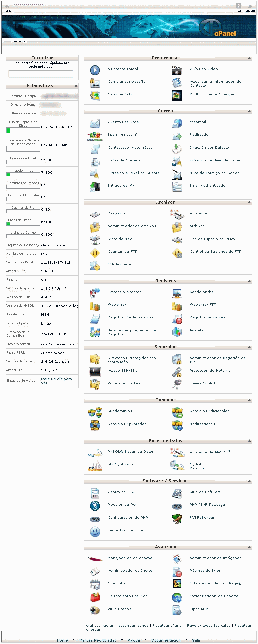Viewport: 258px width, 644px height.
Task: Click the Llaves GnuPG keys icon
Action: (177, 385)
